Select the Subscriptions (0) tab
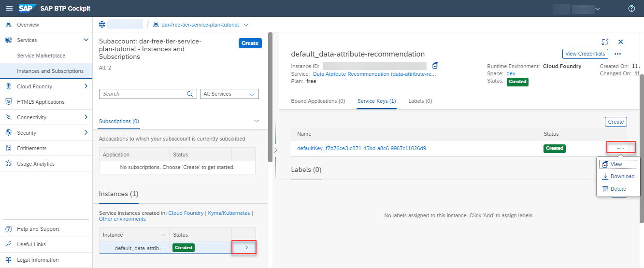The width and height of the screenshot is (644, 268). (x=119, y=121)
